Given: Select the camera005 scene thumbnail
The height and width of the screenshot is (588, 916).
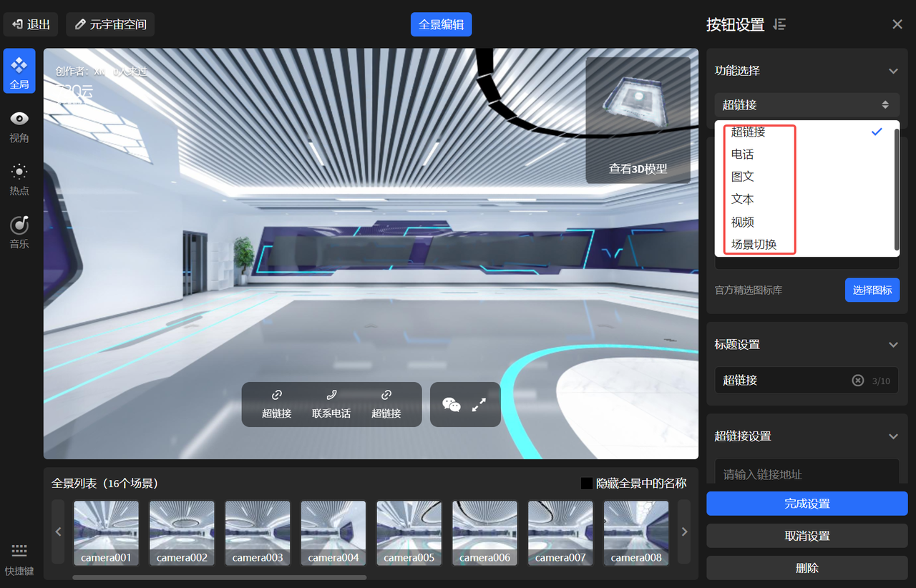Looking at the screenshot, I should 409,533.
